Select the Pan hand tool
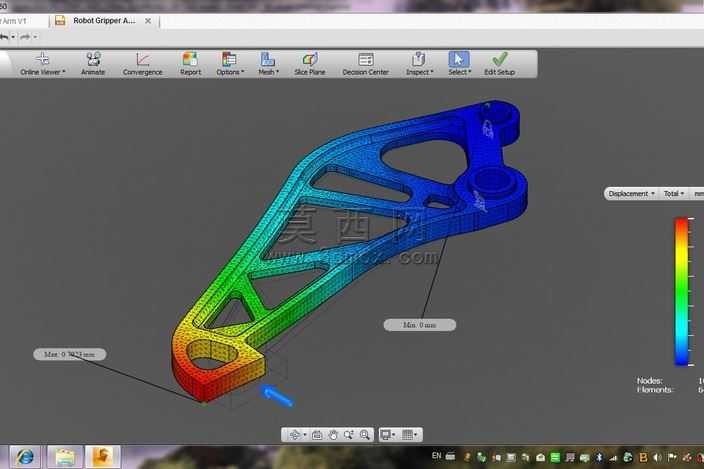Screen dimensions: 704x469 point(333,434)
